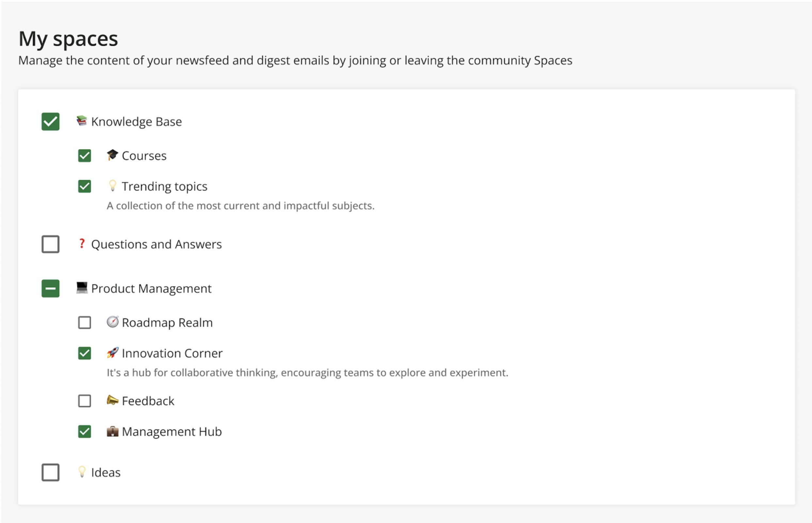The width and height of the screenshot is (812, 523).
Task: Enable the Roadmap Realm checkbox
Action: coord(84,322)
